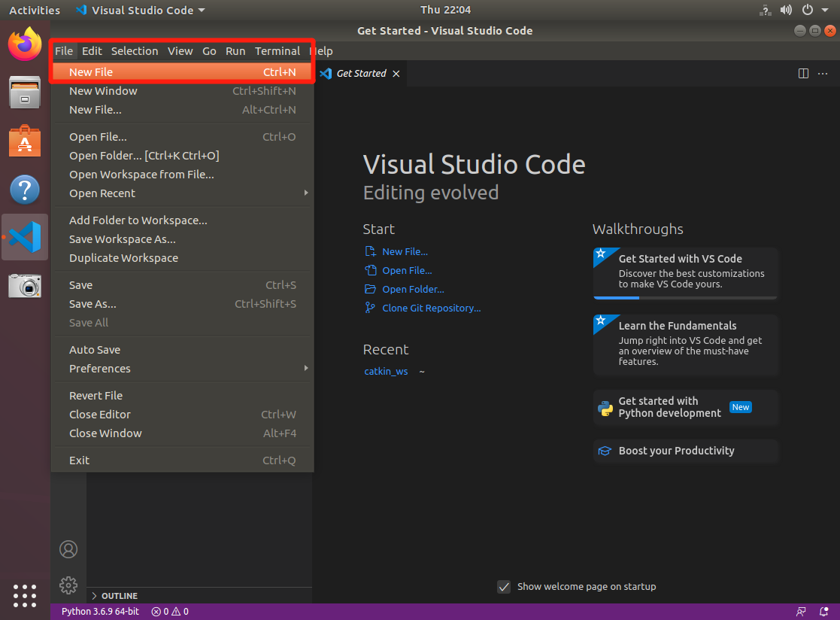Click the errors and warnings status indicator
This screenshot has height=620, width=840.
170,612
